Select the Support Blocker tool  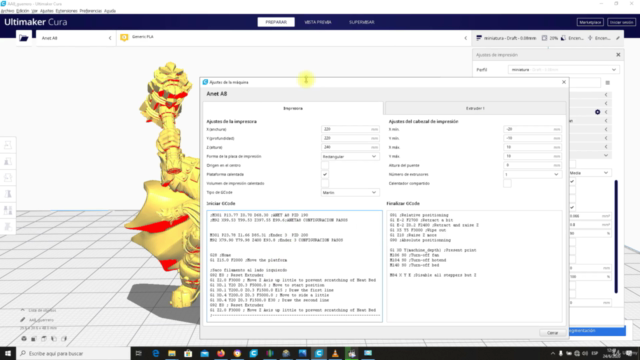pos(8,227)
